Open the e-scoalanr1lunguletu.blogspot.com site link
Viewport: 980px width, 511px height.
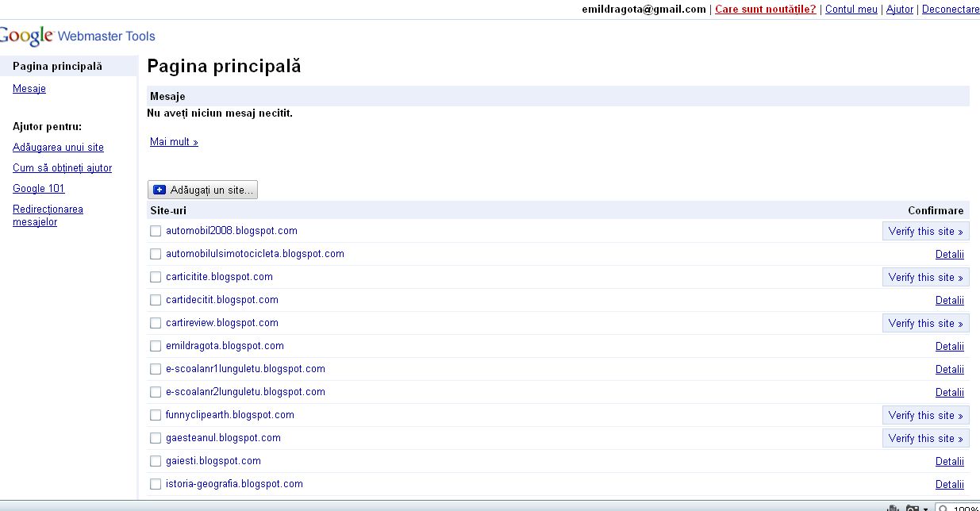coord(244,369)
